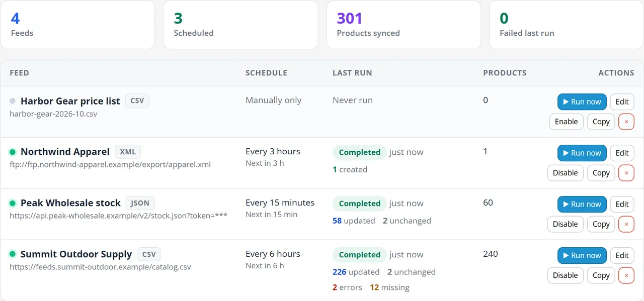Delete the Harbor Gear price list feed
Screen dimensions: 644x301
pos(626,122)
